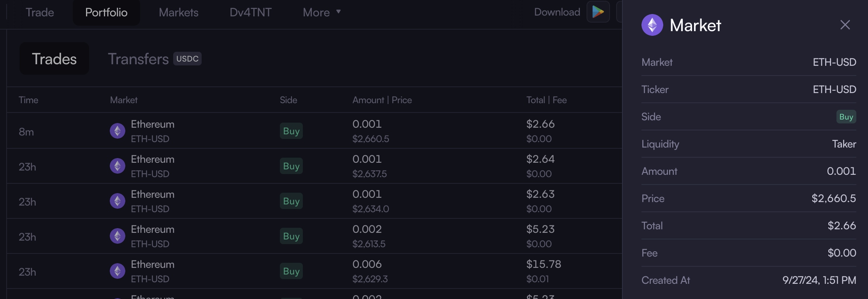
Task: Click Ethereum icon in Market panel header
Action: [652, 25]
